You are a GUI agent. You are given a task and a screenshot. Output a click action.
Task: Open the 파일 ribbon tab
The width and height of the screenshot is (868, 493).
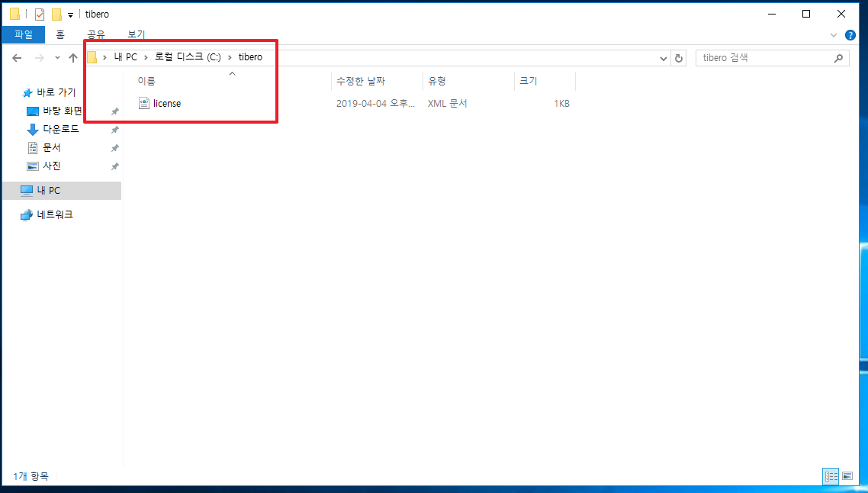tap(23, 34)
